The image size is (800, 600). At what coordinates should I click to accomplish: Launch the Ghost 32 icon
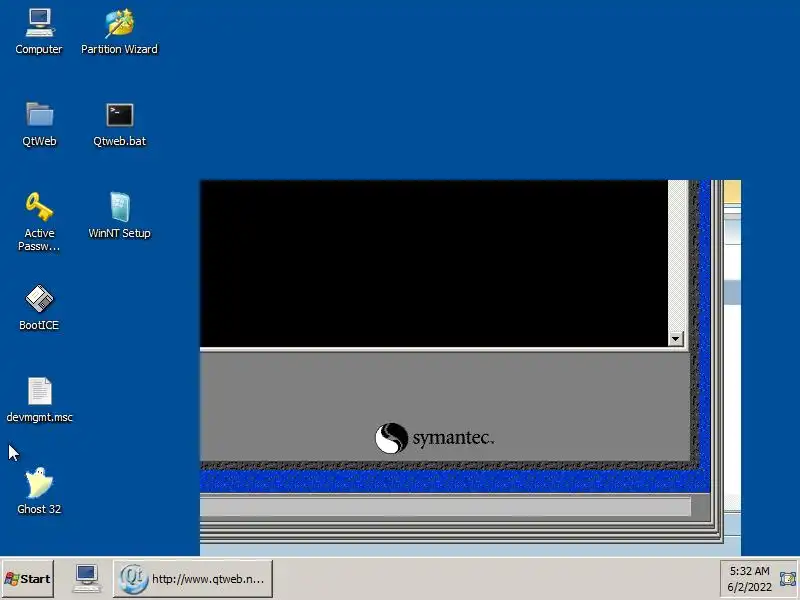pos(39,491)
